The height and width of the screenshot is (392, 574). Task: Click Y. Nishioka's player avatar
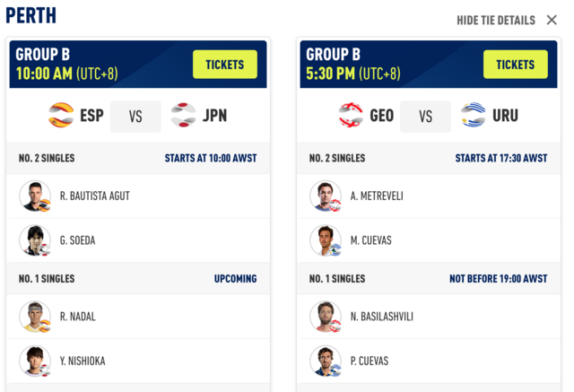click(35, 361)
